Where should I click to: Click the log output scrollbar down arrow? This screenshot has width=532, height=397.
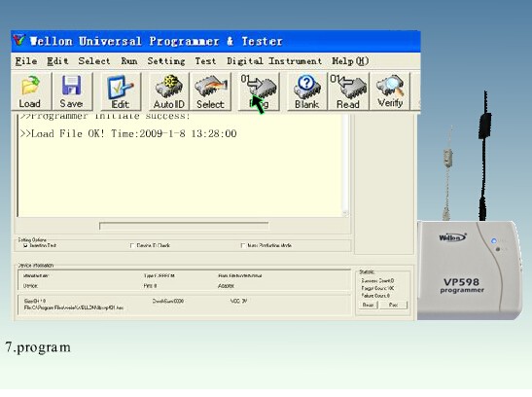tap(345, 213)
